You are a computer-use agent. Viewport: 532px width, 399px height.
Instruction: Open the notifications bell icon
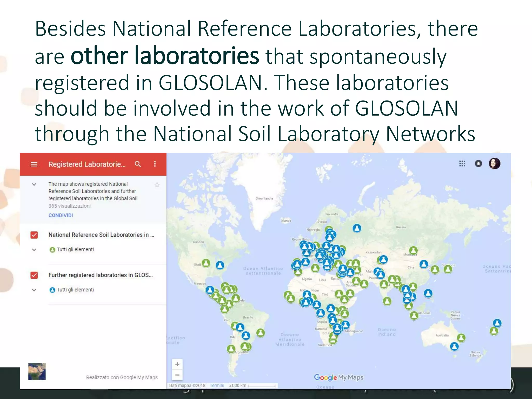tap(478, 163)
